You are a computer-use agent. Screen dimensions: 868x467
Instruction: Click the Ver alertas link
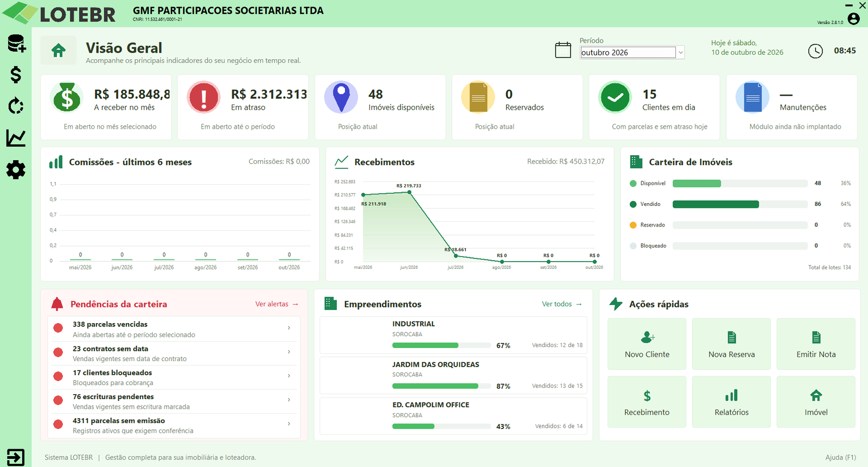tap(277, 304)
